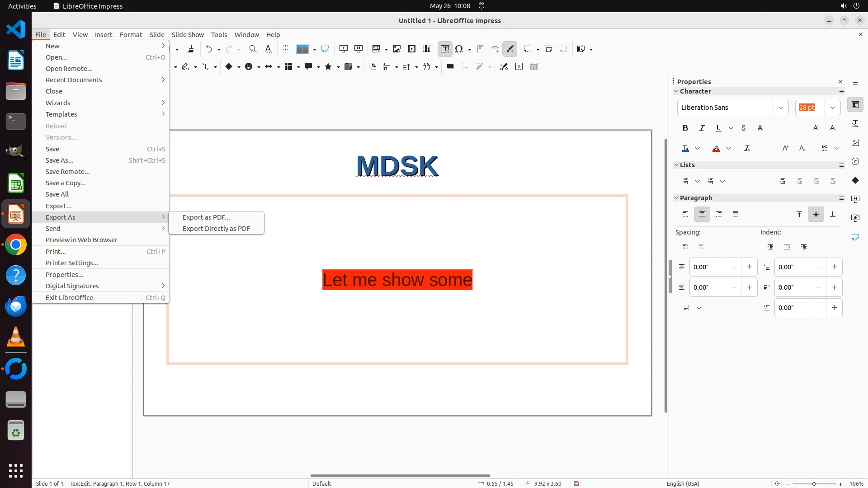This screenshot has width=868, height=488.
Task: Select Export Directly as PDF
Action: 216,229
